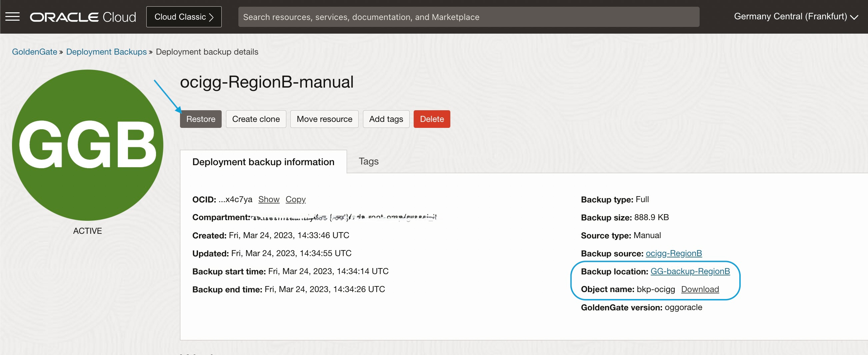
Task: Click the red Delete button
Action: pyautogui.click(x=432, y=119)
